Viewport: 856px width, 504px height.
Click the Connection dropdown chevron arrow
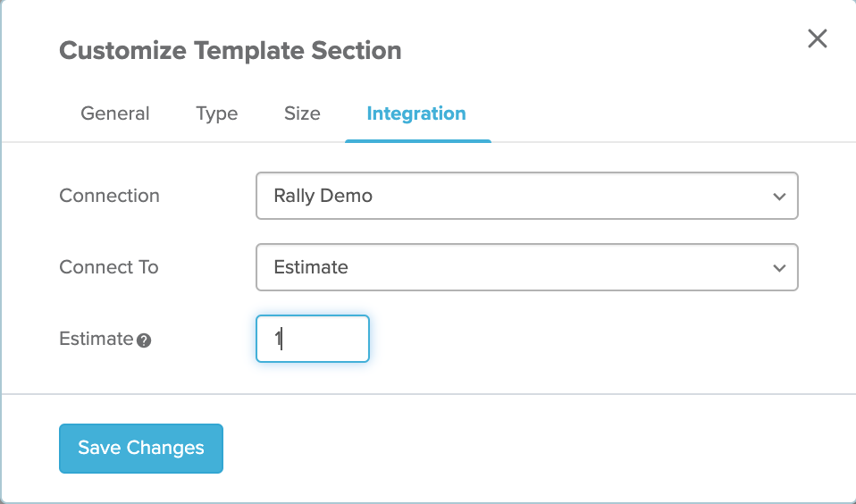tap(779, 196)
